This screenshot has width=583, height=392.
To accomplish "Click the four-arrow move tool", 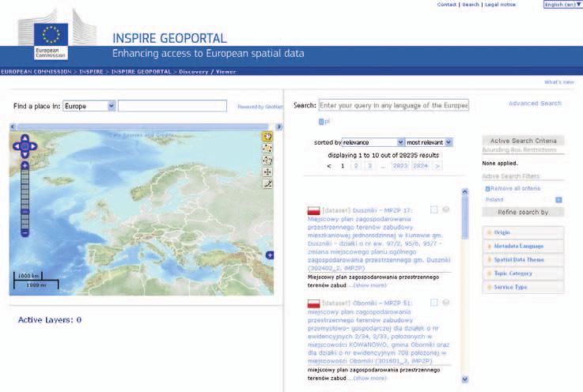I will pos(267,171).
